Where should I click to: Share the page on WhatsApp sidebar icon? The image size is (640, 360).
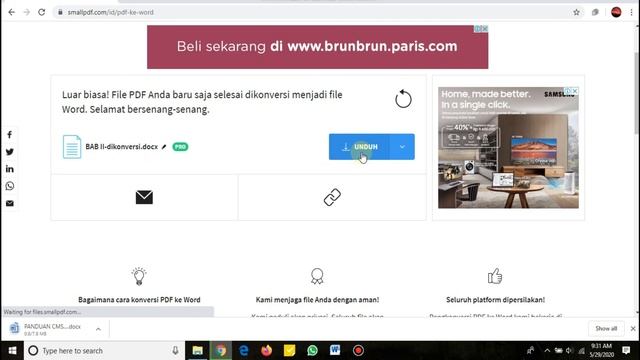point(10,186)
